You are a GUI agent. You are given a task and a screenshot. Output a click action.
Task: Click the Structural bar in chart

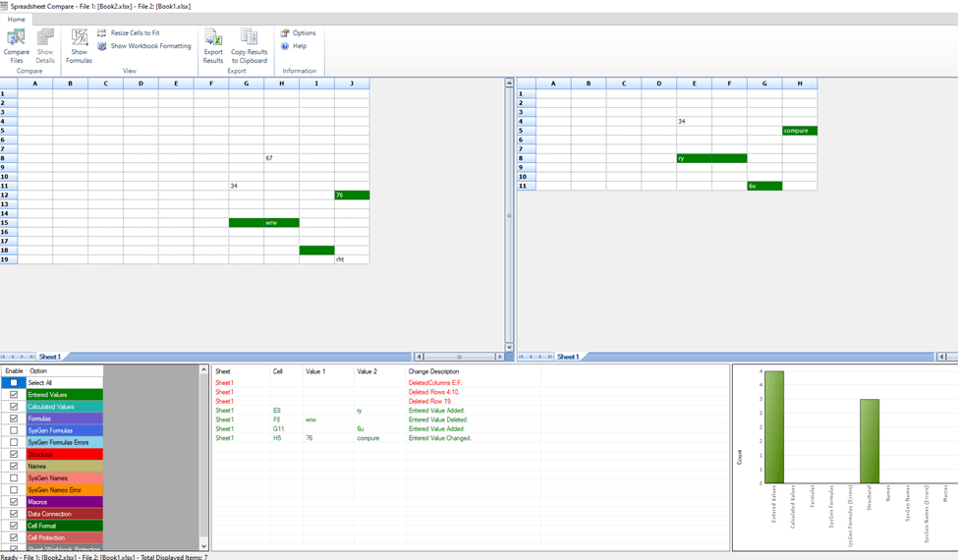(x=870, y=441)
